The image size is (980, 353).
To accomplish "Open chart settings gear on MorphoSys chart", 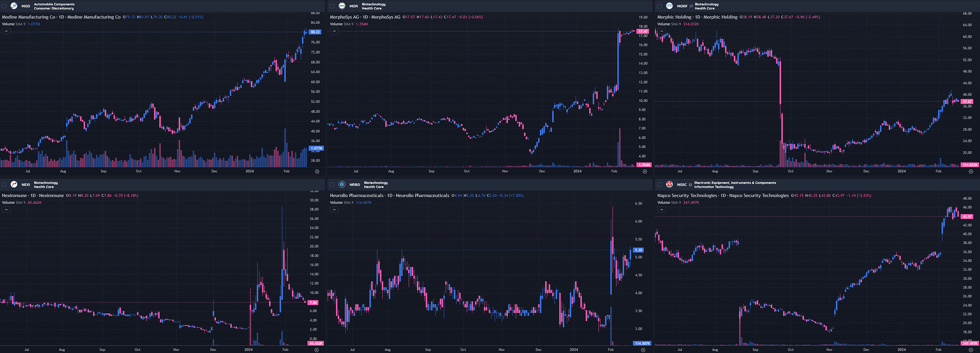I will 645,172.
